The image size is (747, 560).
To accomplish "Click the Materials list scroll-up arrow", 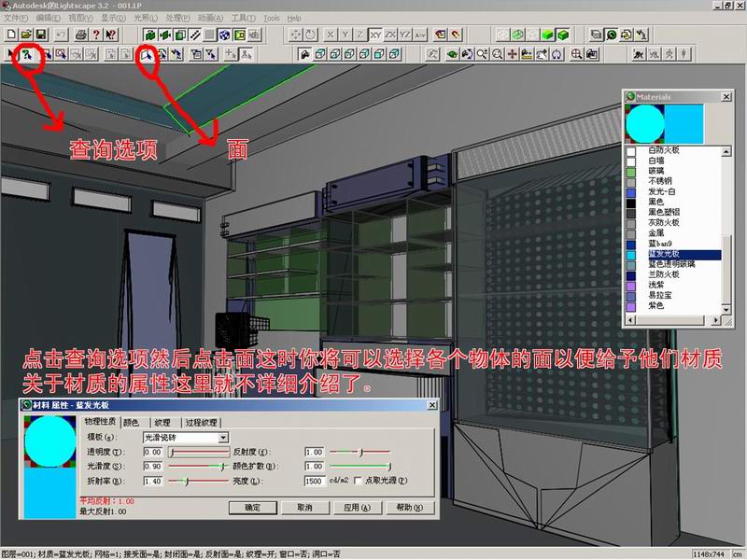I will (726, 152).
